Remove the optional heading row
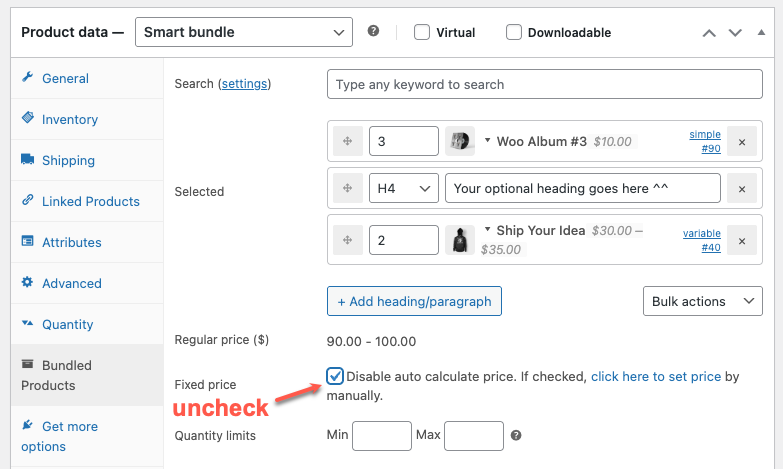Image resolution: width=783 pixels, height=469 pixels. [x=742, y=189]
